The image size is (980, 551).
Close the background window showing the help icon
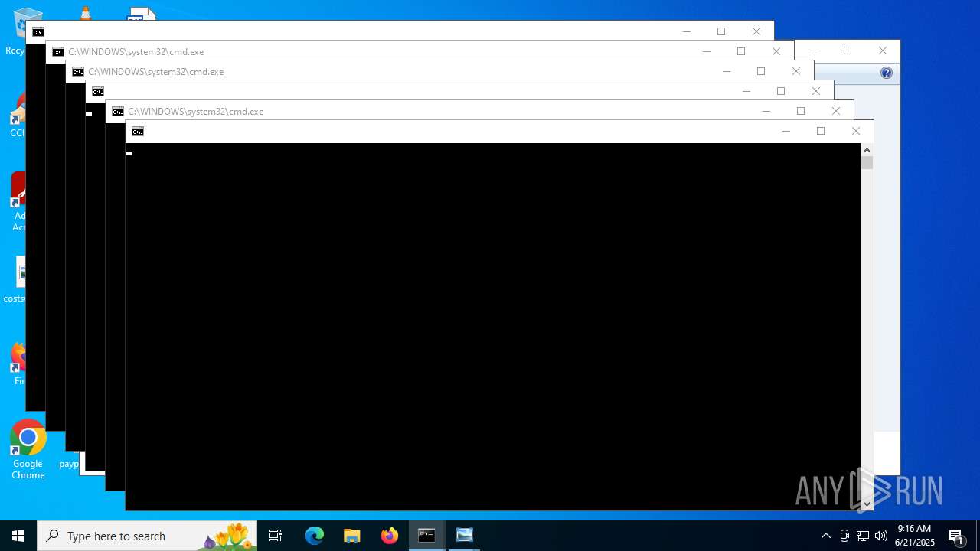(x=883, y=51)
